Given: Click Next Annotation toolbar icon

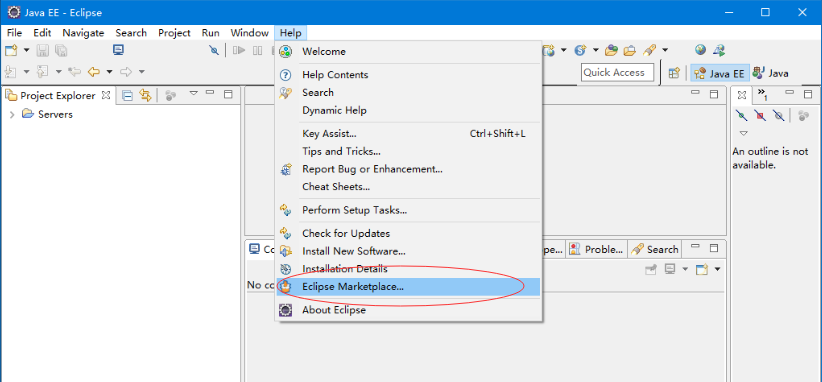Looking at the screenshot, I should 11,71.
